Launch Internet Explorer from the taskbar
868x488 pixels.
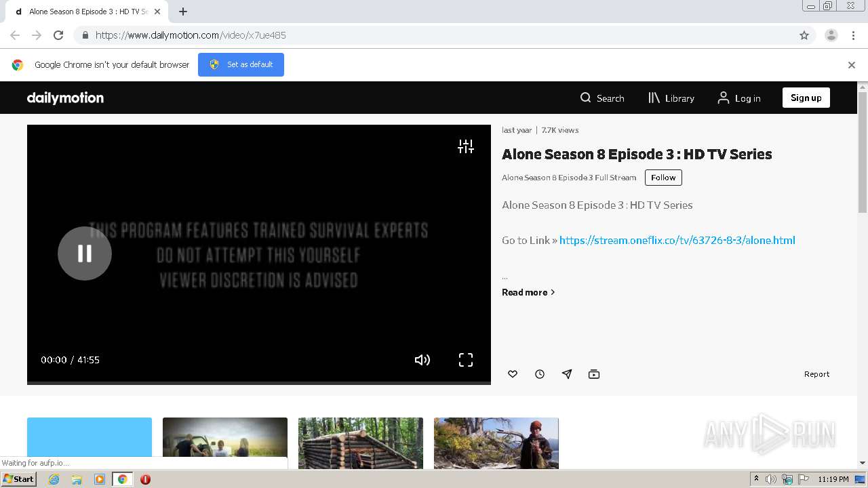coord(54,479)
